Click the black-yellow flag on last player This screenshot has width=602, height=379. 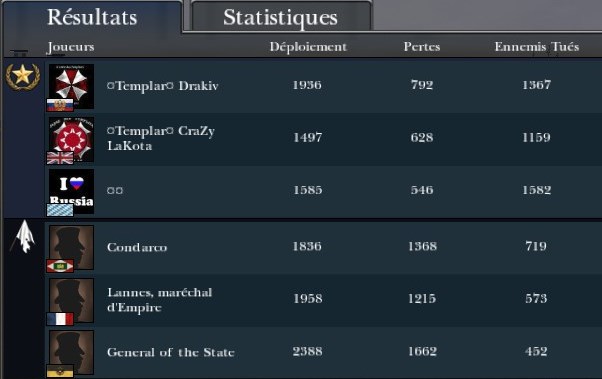60,371
